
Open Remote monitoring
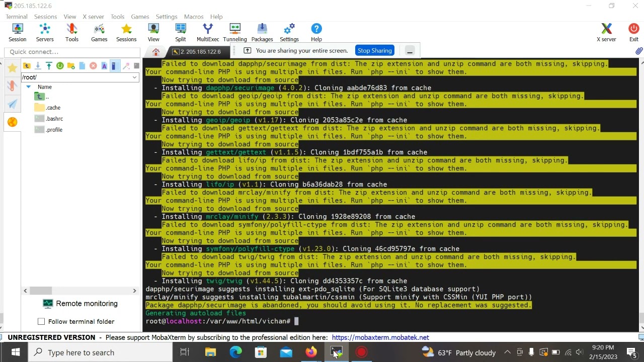(x=80, y=304)
